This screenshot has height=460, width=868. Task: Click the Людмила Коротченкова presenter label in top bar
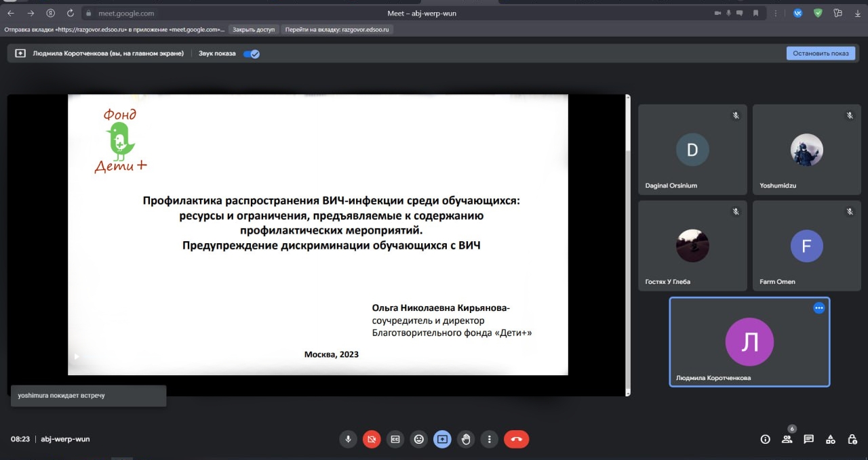(x=108, y=54)
